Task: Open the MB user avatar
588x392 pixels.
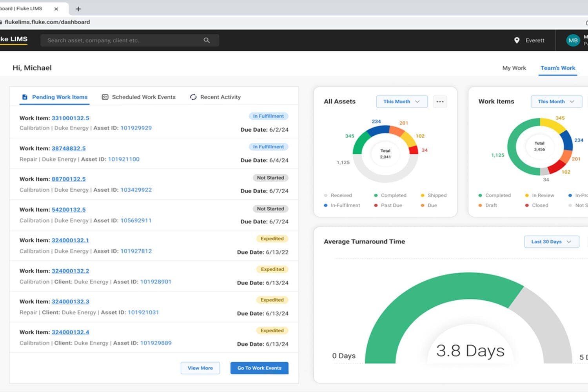Action: tap(573, 40)
